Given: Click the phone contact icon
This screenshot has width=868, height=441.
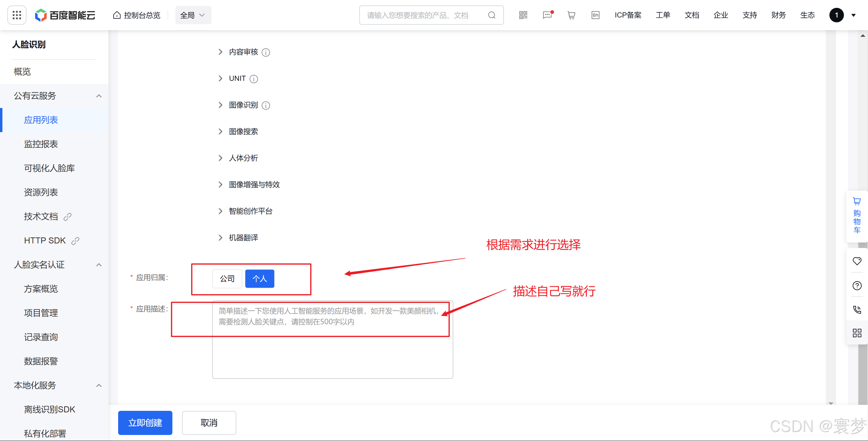Looking at the screenshot, I should [857, 309].
